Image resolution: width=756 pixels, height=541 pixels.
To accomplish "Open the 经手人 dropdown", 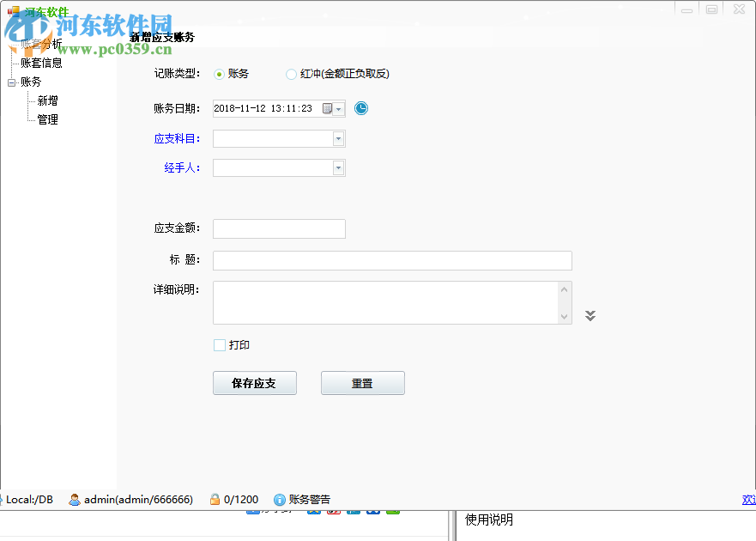I will [339, 167].
